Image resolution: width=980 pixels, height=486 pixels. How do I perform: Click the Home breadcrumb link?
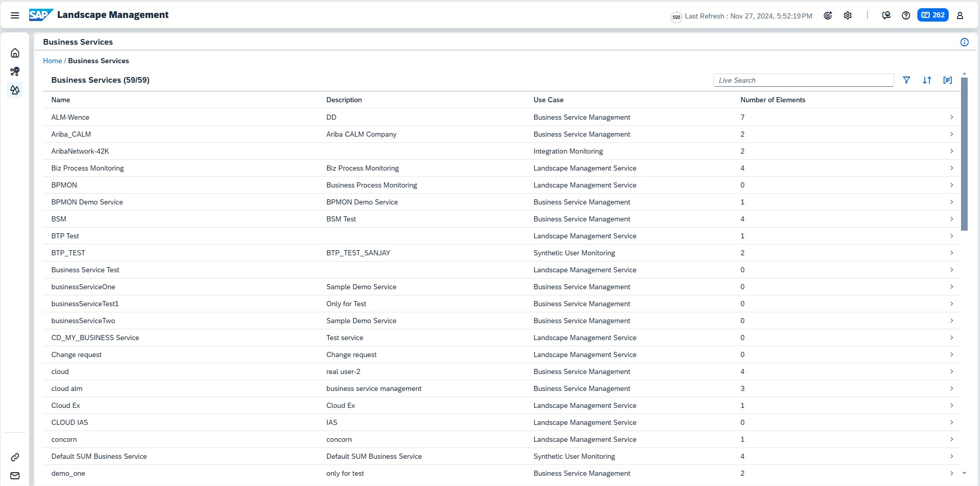point(52,61)
